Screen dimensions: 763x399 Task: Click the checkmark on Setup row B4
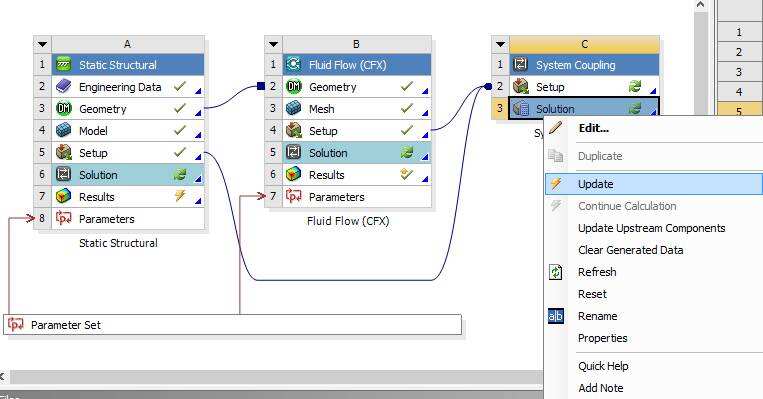coord(407,130)
